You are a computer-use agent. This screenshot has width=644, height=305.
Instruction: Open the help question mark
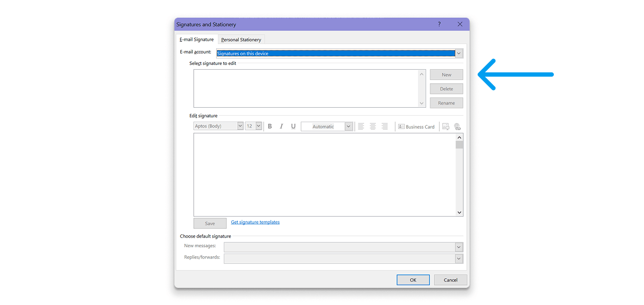pyautogui.click(x=439, y=24)
